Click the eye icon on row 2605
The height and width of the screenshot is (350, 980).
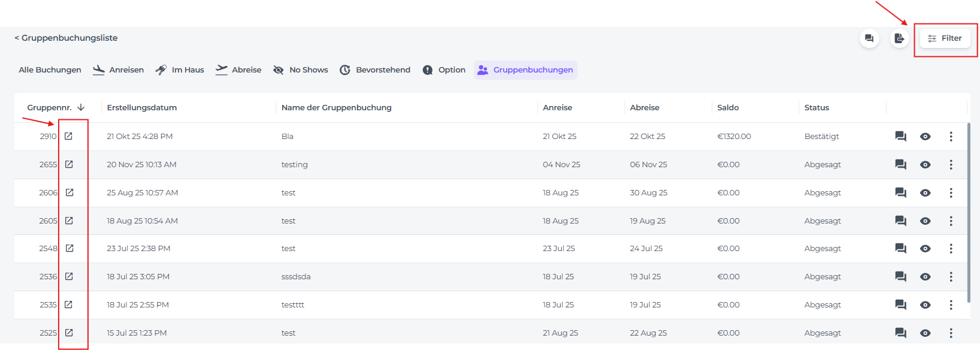click(x=925, y=221)
